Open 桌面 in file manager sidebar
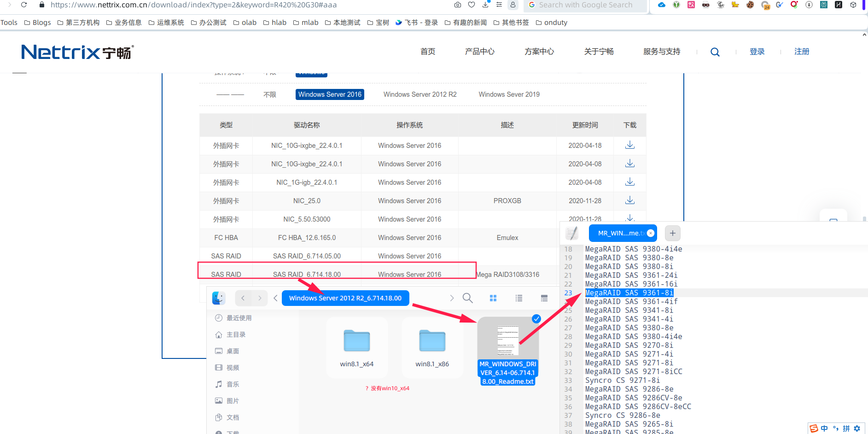The image size is (868, 434). coord(227,351)
